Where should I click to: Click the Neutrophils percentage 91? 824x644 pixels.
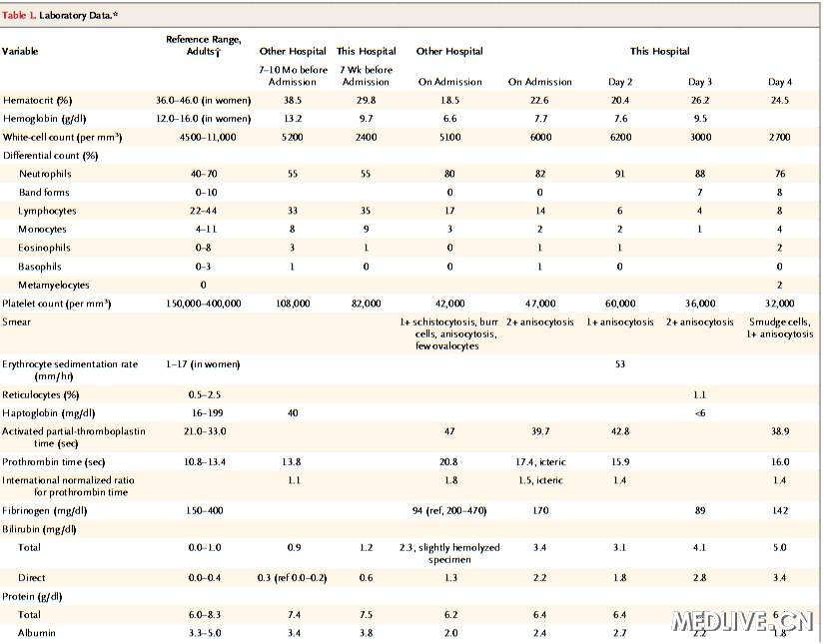620,174
